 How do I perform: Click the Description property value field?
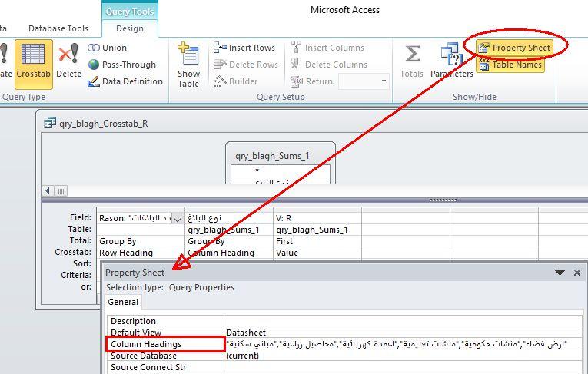click(403, 321)
